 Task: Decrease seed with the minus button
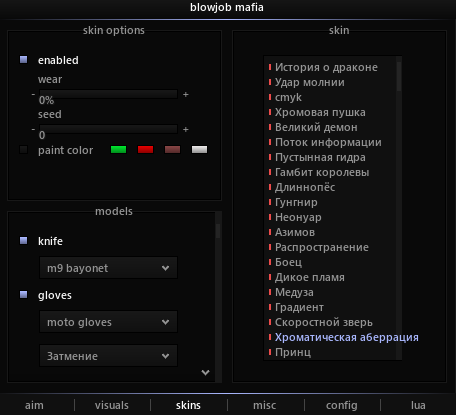click(x=33, y=129)
